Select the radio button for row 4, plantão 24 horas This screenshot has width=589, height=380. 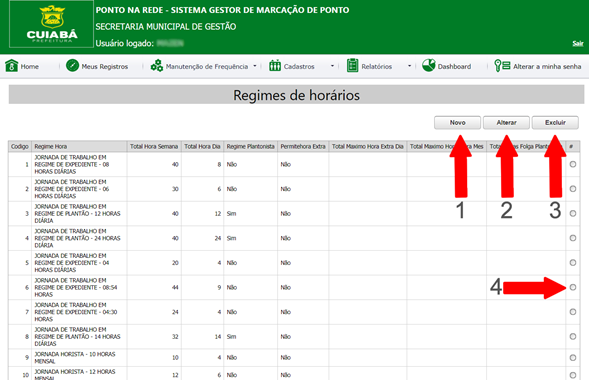(572, 238)
